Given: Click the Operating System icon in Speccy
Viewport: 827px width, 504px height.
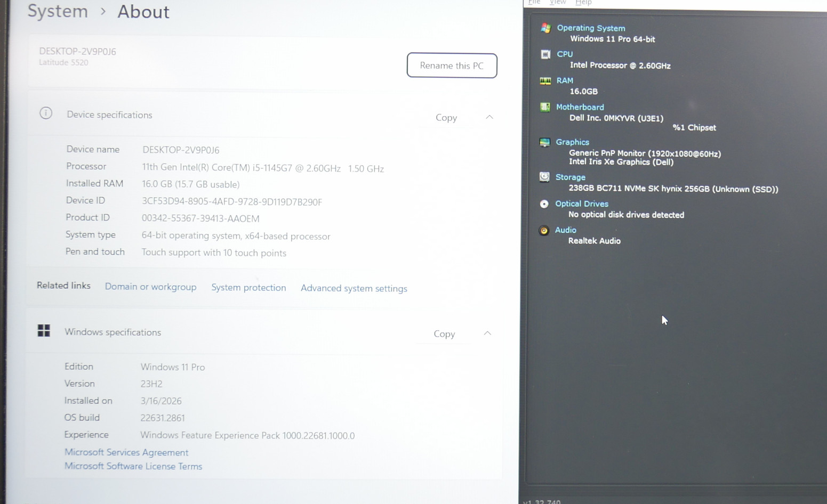Looking at the screenshot, I should coord(545,28).
